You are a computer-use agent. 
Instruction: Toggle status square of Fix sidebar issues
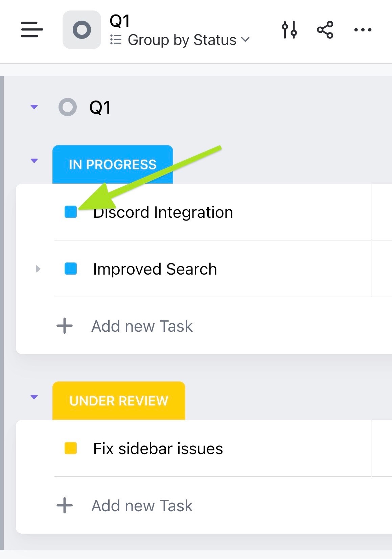point(71,448)
